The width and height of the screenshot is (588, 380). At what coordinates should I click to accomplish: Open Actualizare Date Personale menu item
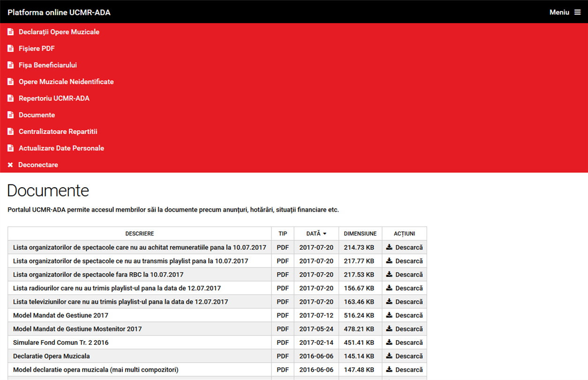pyautogui.click(x=61, y=148)
